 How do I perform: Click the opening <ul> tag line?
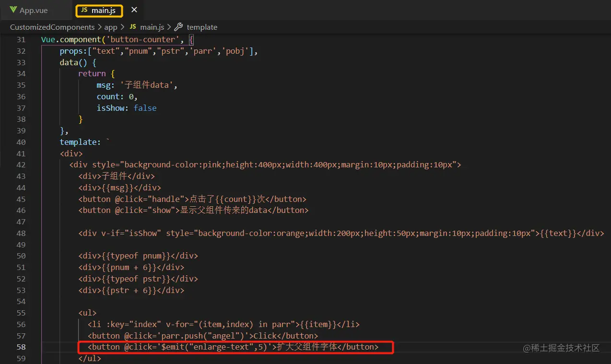click(87, 313)
